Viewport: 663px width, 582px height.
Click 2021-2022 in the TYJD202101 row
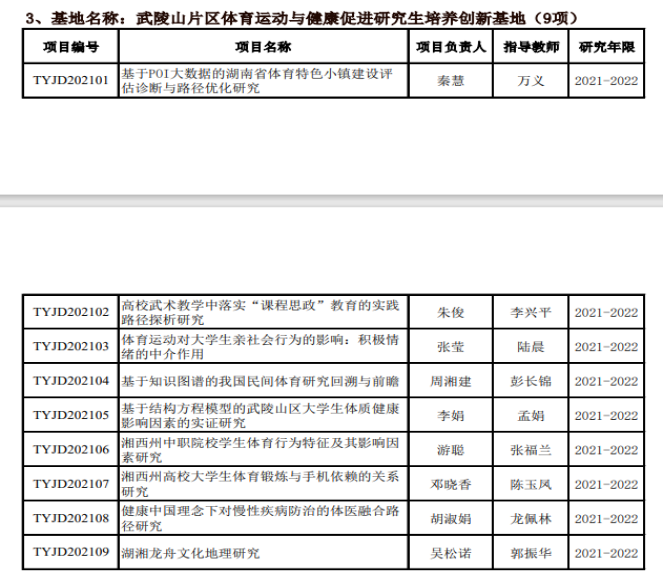[x=606, y=81]
